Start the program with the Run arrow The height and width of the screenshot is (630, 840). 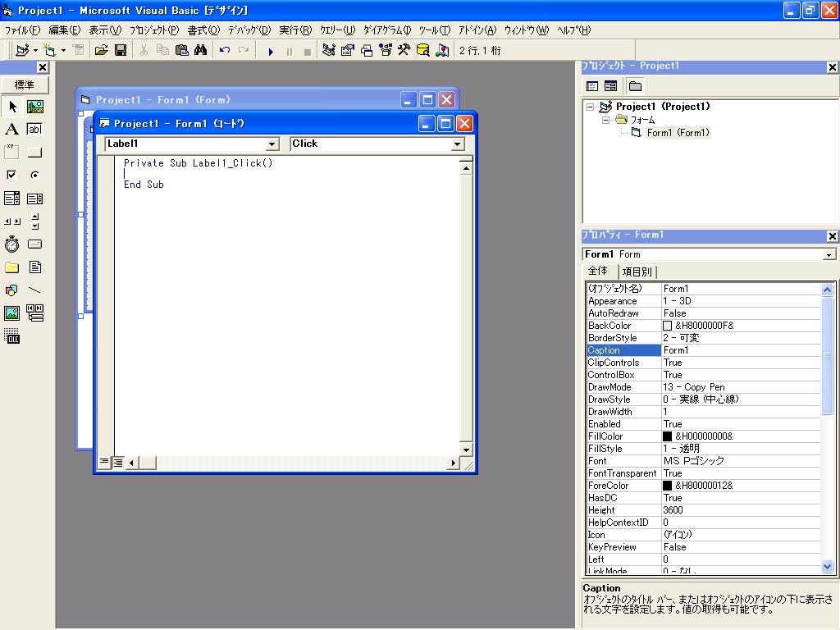coord(271,52)
